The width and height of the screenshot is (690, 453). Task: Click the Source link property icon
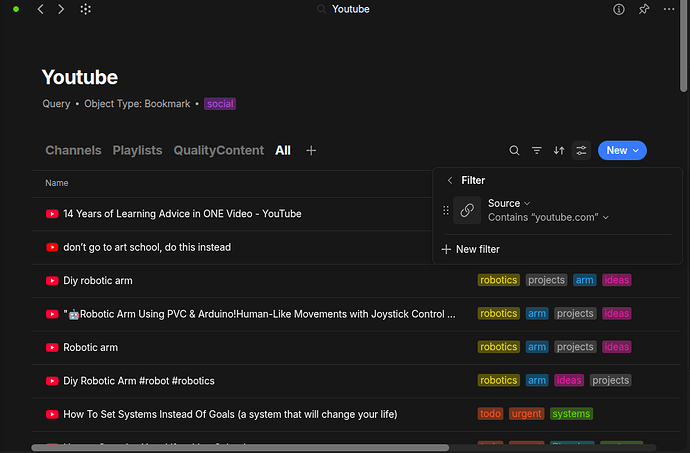pyautogui.click(x=467, y=210)
